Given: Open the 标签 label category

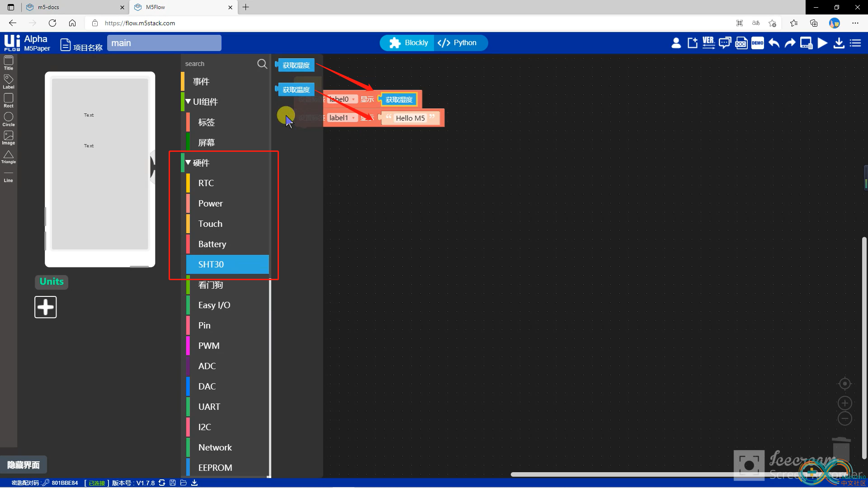Looking at the screenshot, I should [x=228, y=122].
